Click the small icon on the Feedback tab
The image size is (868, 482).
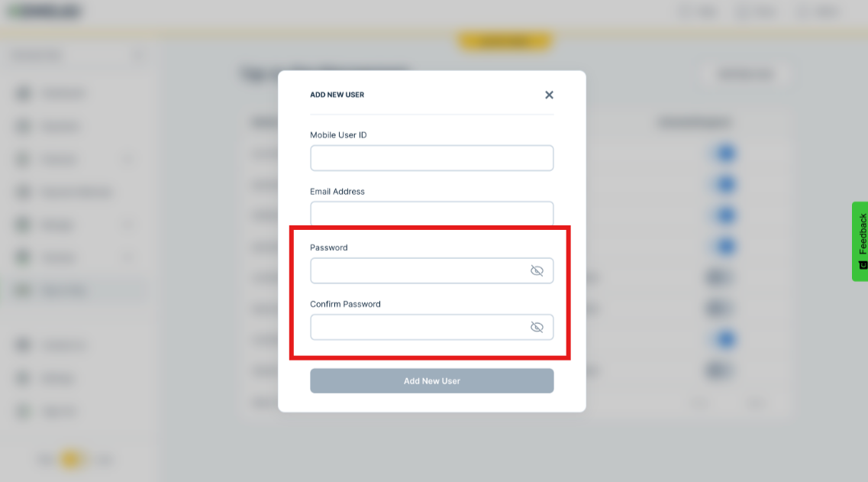[x=863, y=265]
